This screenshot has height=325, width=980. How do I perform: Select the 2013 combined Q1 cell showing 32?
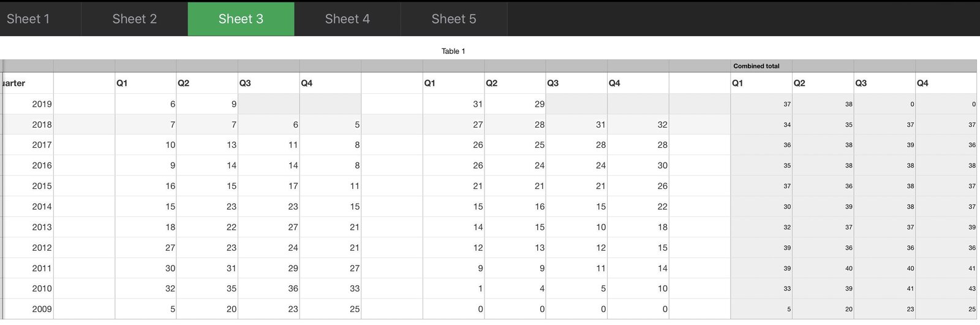[x=761, y=227]
